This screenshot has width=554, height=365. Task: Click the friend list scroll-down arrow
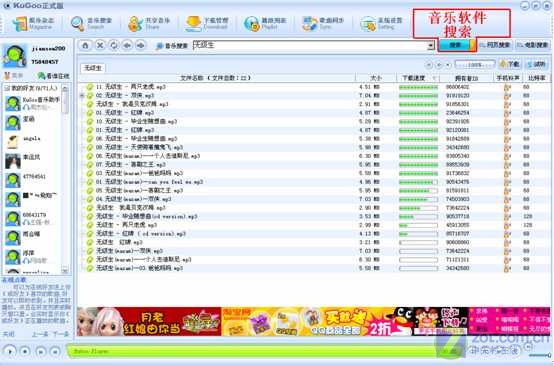coord(65,271)
